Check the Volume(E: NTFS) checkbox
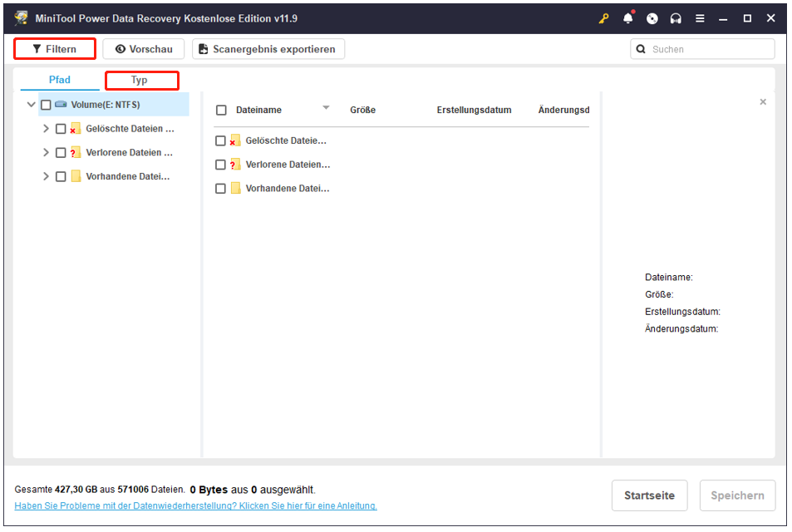792x532 pixels. 46,105
